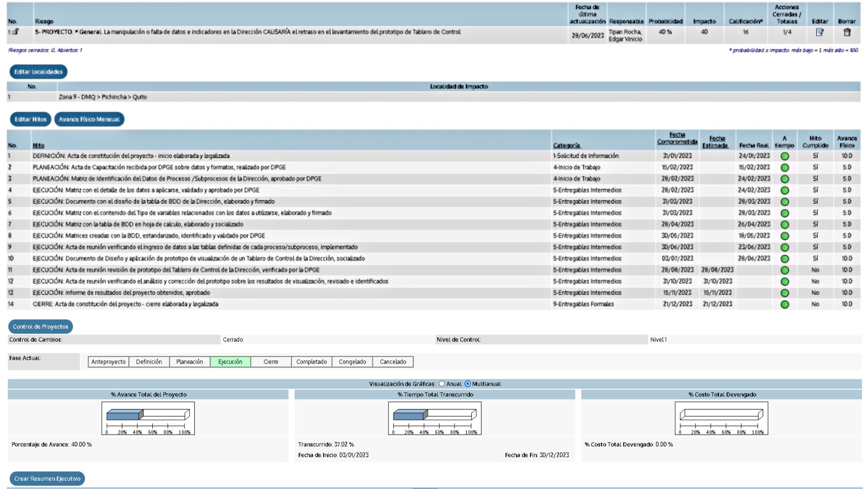
Task: Click the % Avance Total progress bar chart
Action: click(148, 418)
